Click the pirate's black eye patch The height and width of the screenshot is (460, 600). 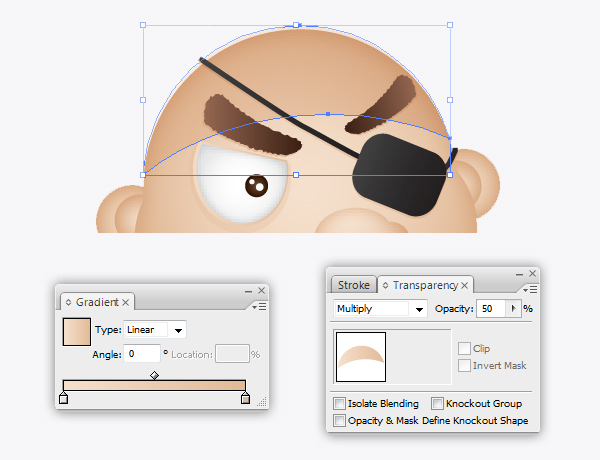coord(400,175)
